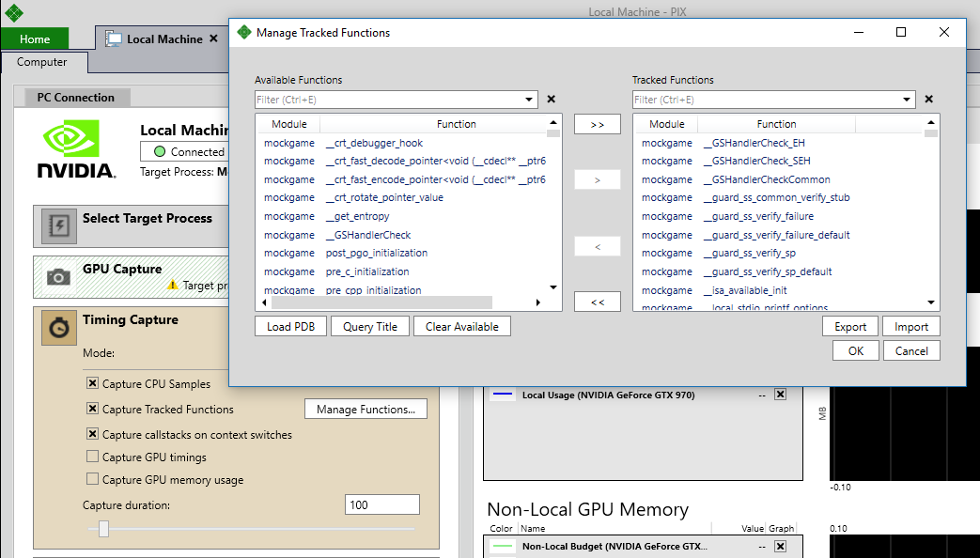Toggle graph checkbox for Local Usage row

coord(780,395)
